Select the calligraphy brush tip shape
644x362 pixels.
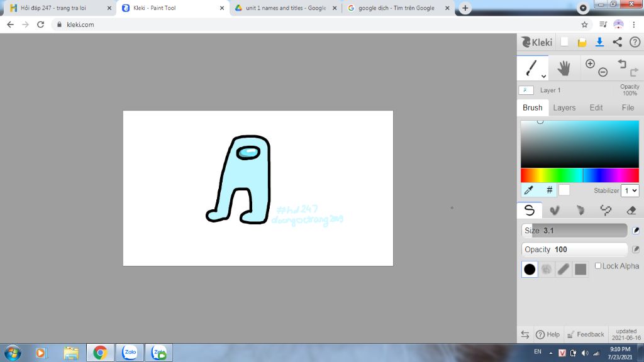[563, 269]
